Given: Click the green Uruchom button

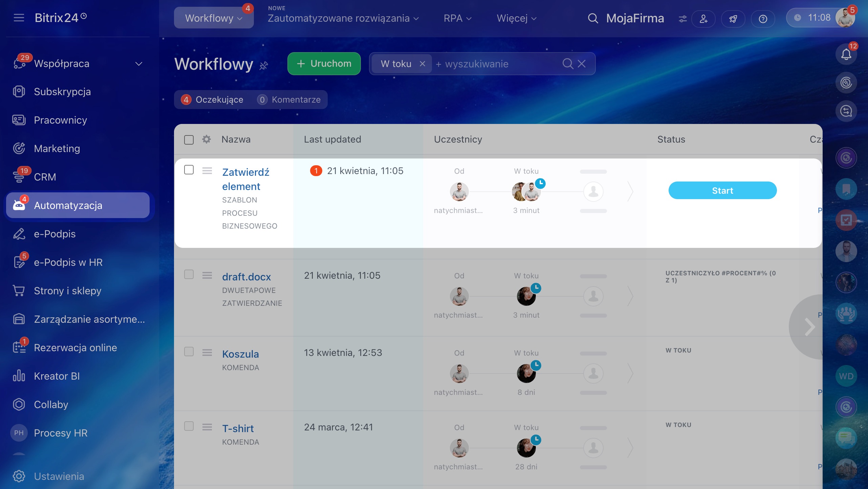Looking at the screenshot, I should click(324, 64).
